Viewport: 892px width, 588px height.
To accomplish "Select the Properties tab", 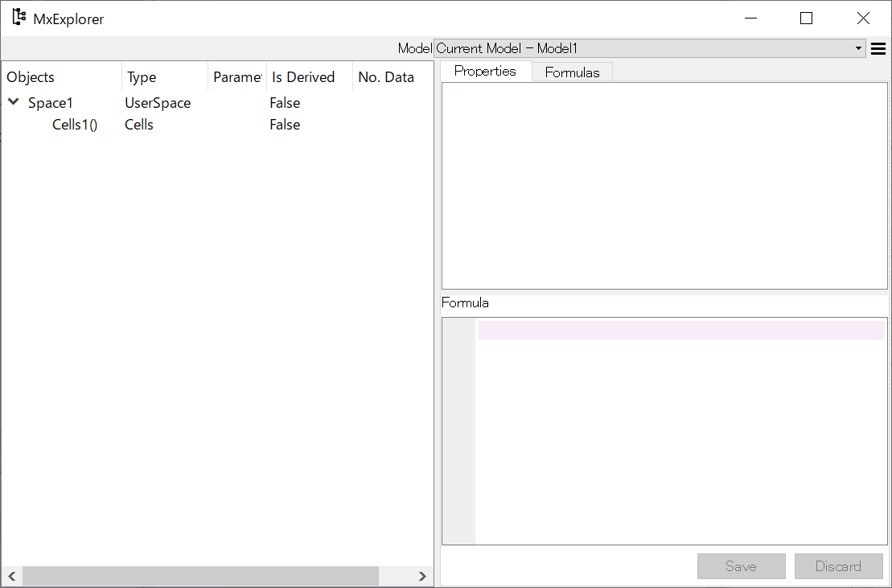I will (485, 71).
